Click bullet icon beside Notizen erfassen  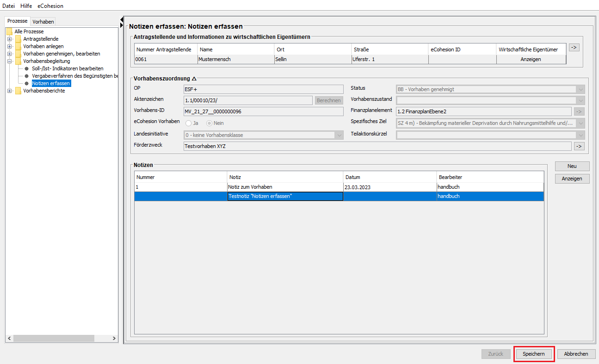(x=27, y=83)
